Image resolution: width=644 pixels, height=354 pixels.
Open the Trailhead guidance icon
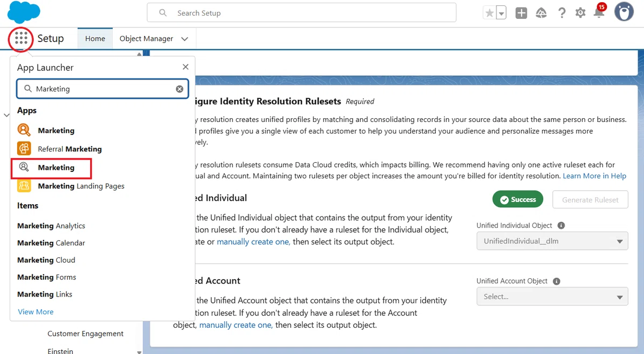pyautogui.click(x=541, y=13)
